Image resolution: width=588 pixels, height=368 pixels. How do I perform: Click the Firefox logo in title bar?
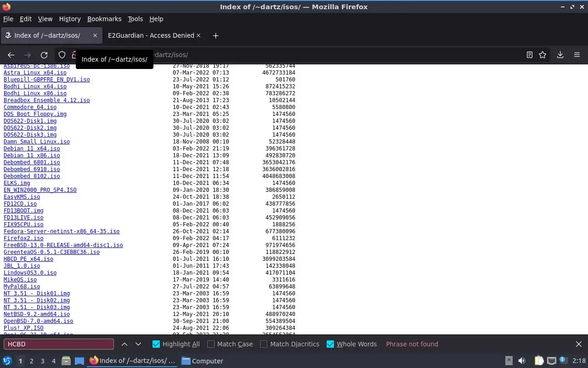click(6, 7)
